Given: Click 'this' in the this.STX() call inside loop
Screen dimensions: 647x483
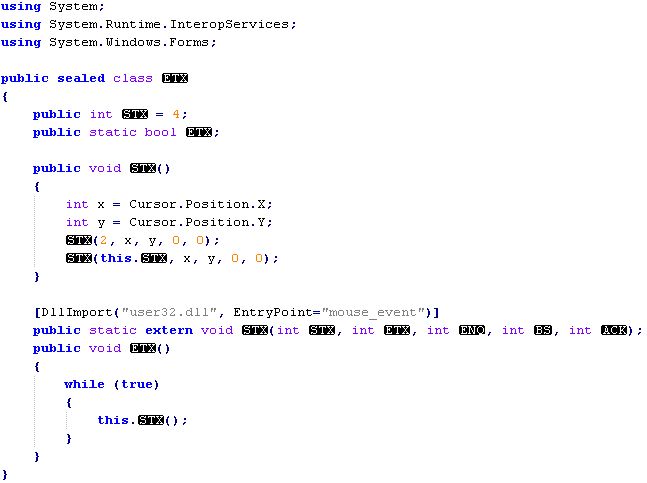Looking at the screenshot, I should coord(113,420).
